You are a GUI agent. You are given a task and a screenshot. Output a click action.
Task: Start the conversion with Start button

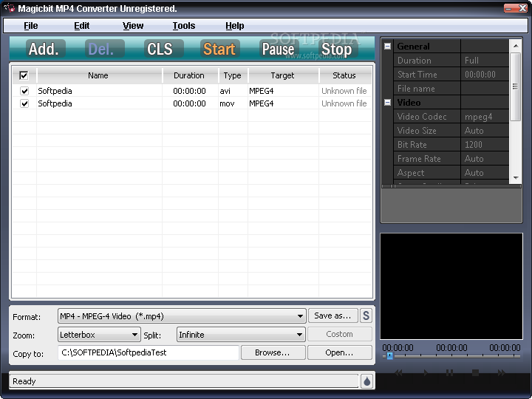219,49
